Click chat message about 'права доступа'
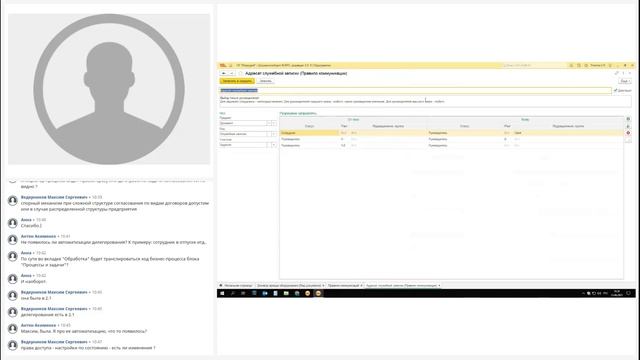Image resolution: width=640 pixels, height=360 pixels. click(88, 348)
